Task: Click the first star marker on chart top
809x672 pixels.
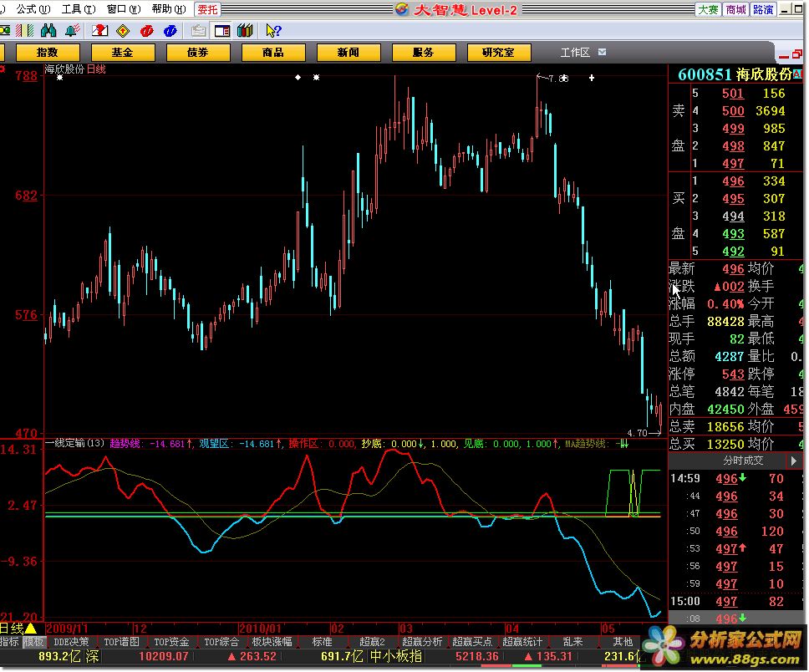Action: [x=60, y=78]
